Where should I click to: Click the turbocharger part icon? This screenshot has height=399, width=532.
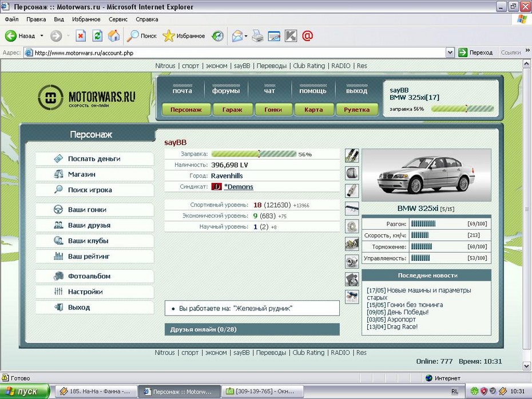(x=352, y=261)
